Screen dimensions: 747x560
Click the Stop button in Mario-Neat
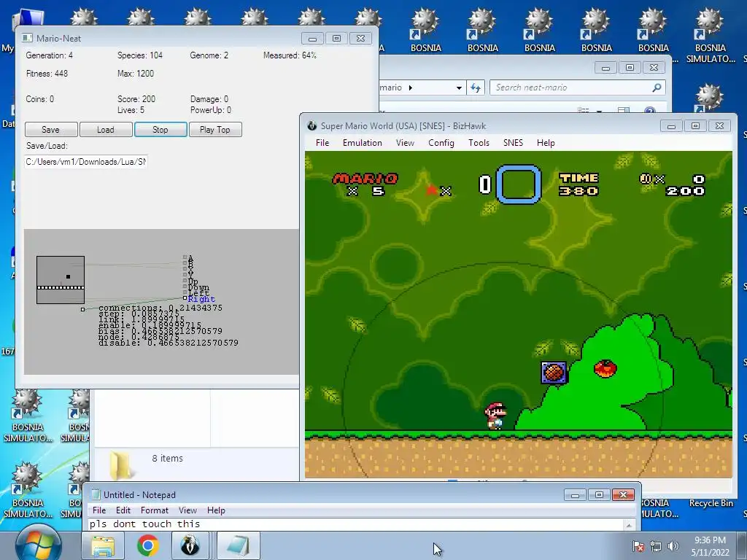[160, 130]
